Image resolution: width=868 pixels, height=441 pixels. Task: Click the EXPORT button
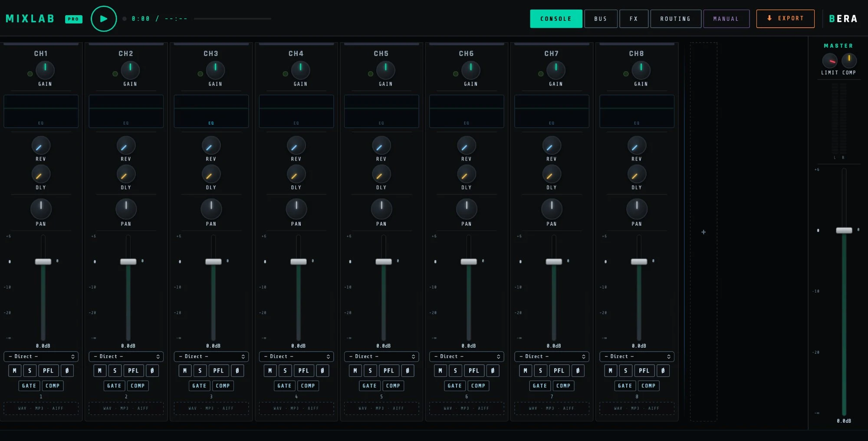pyautogui.click(x=786, y=19)
